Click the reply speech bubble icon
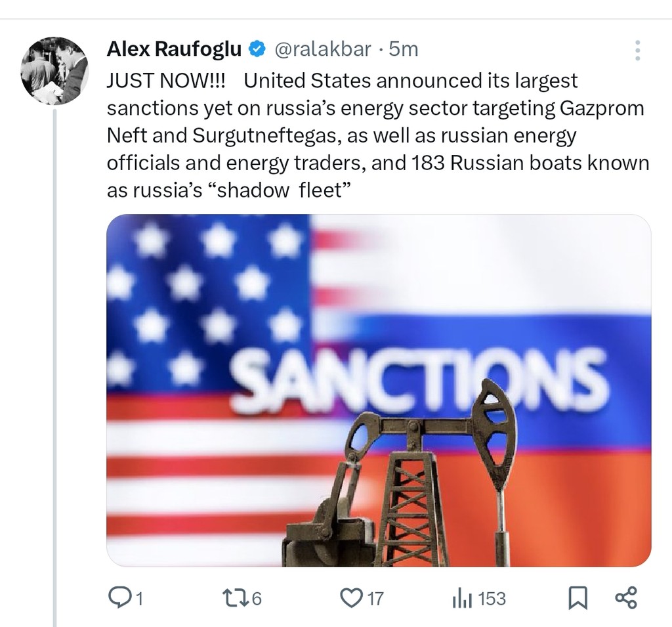 119,597
